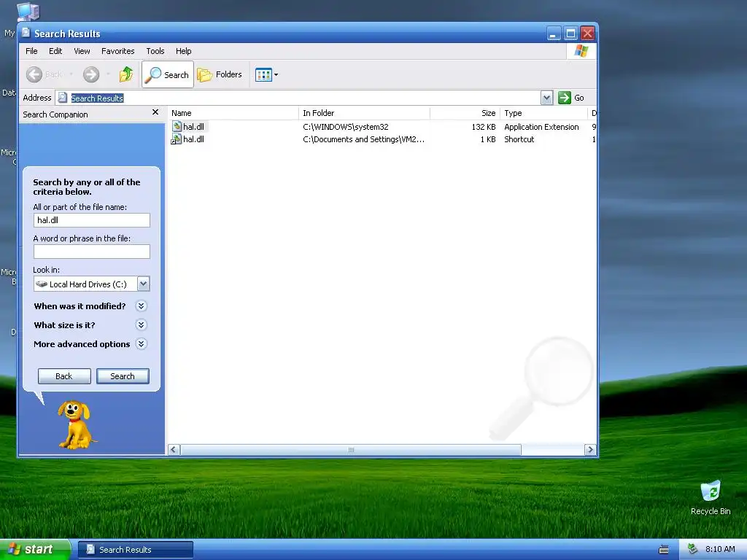Image resolution: width=747 pixels, height=560 pixels.
Task: Open the Edit menu
Action: [55, 51]
